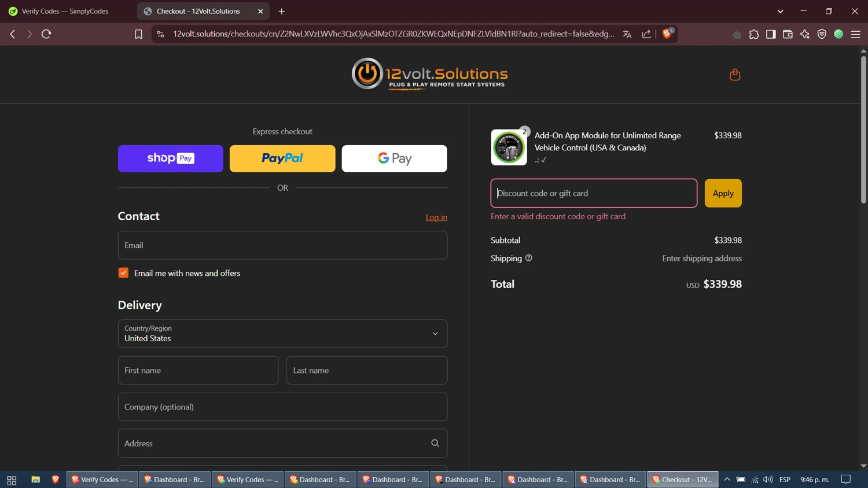
Task: Open the Brave Shields lion icon
Action: pos(667,34)
